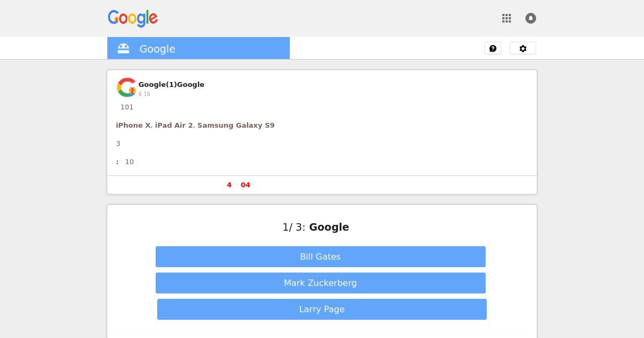Click the iPhone X text
Image resolution: width=644 pixels, height=338 pixels.
pyautogui.click(x=133, y=125)
